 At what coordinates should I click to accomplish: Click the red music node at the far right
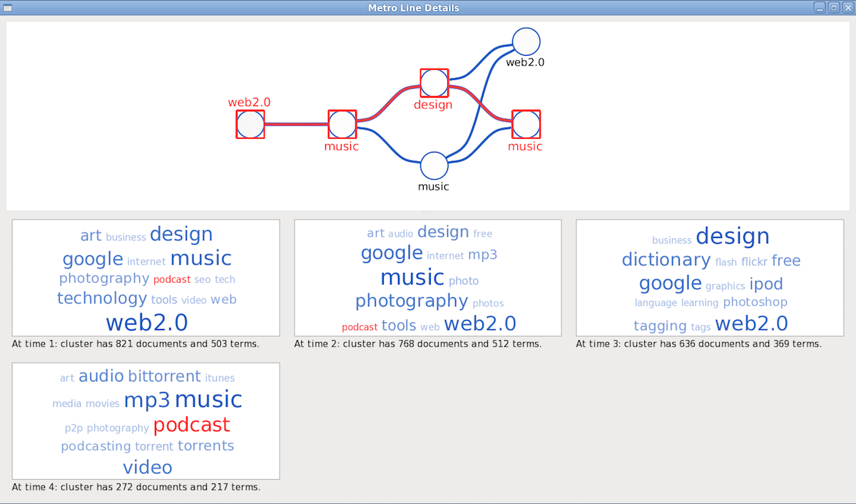pos(526,124)
